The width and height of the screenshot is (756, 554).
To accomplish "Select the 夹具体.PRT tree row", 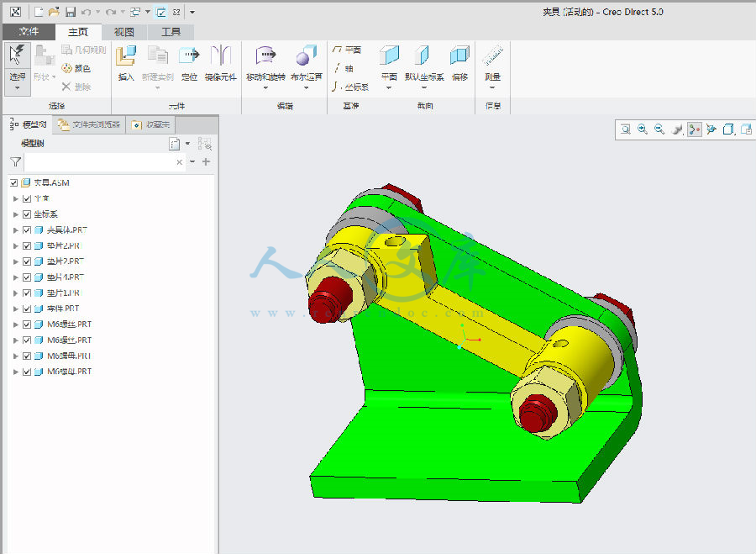I will (112, 230).
